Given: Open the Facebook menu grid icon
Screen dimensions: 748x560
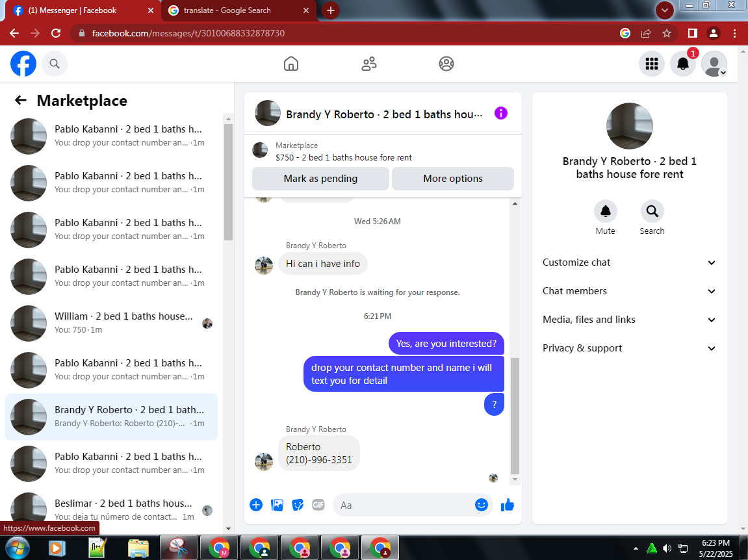Looking at the screenshot, I should pos(652,64).
